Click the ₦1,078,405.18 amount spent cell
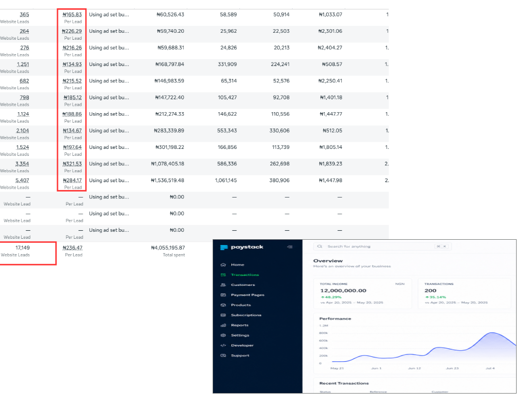This screenshot has height=403, width=532. [x=167, y=164]
